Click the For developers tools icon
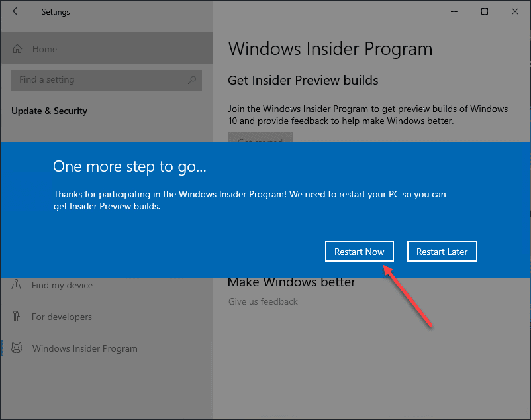This screenshot has height=420, width=531. pos(17,316)
